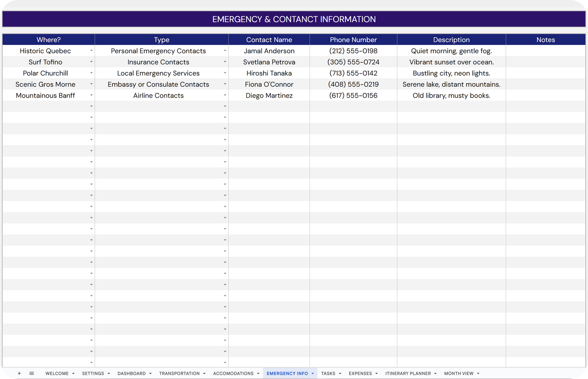588x379 pixels.
Task: Open the TASKS sheet tab
Action: coord(328,373)
